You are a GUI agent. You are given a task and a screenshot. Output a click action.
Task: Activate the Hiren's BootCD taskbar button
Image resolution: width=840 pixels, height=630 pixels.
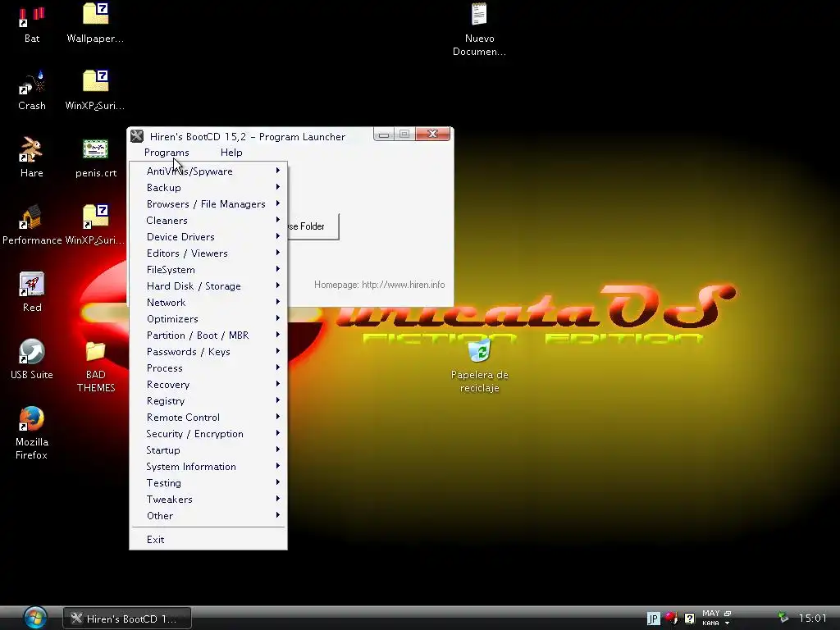click(127, 619)
